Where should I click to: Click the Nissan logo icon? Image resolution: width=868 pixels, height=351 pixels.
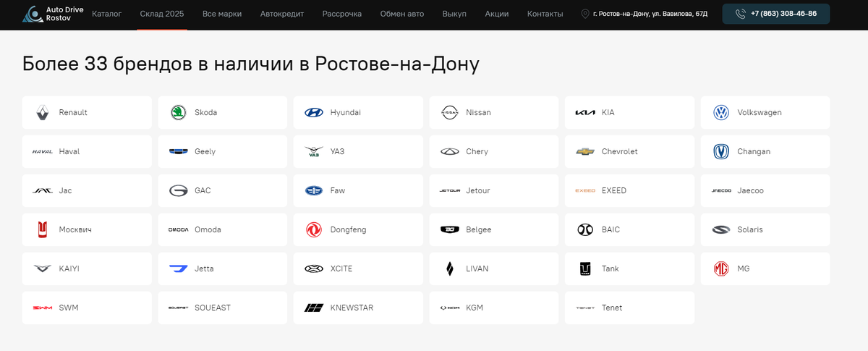tap(449, 113)
